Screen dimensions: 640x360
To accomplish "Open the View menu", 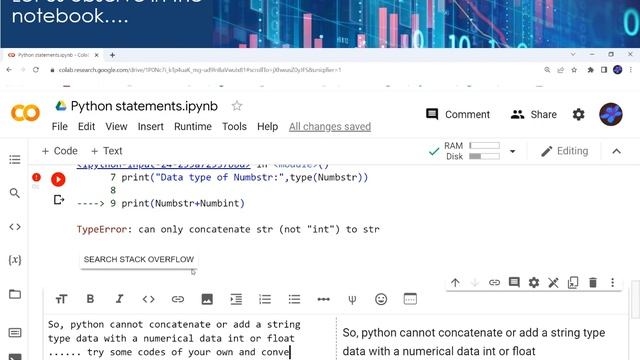I will tap(116, 127).
